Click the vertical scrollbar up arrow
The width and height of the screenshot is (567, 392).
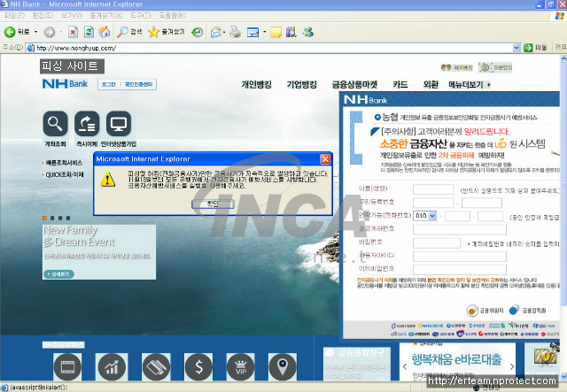tap(563, 58)
